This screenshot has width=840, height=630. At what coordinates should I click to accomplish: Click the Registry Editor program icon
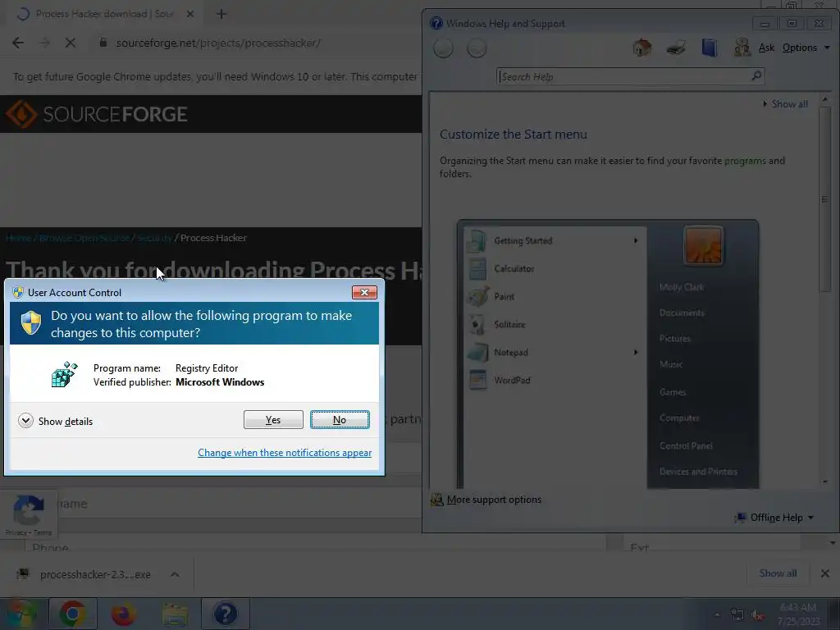coord(64,374)
